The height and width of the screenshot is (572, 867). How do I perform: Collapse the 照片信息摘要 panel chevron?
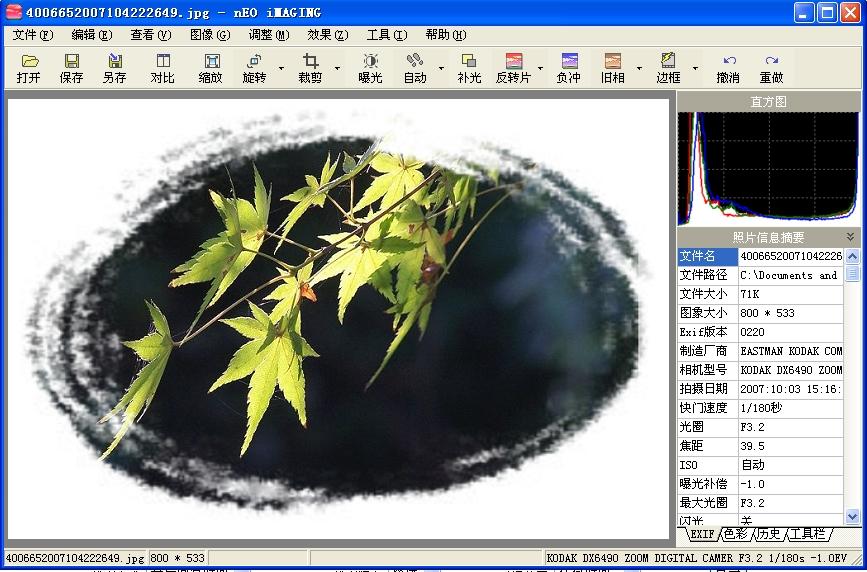click(x=850, y=237)
